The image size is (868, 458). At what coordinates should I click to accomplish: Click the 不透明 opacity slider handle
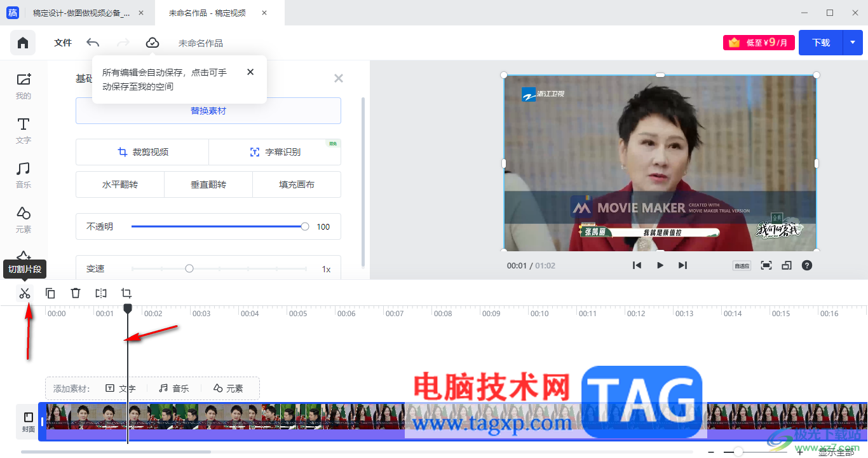(x=305, y=226)
